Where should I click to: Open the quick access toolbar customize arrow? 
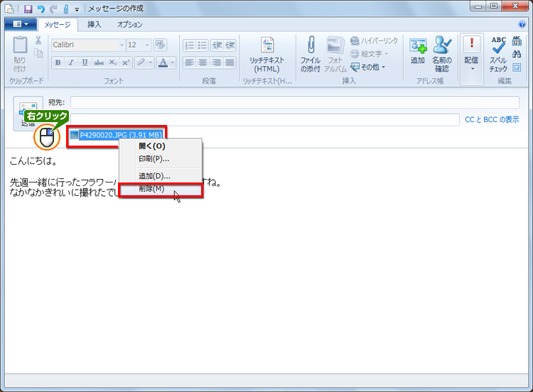(x=77, y=9)
